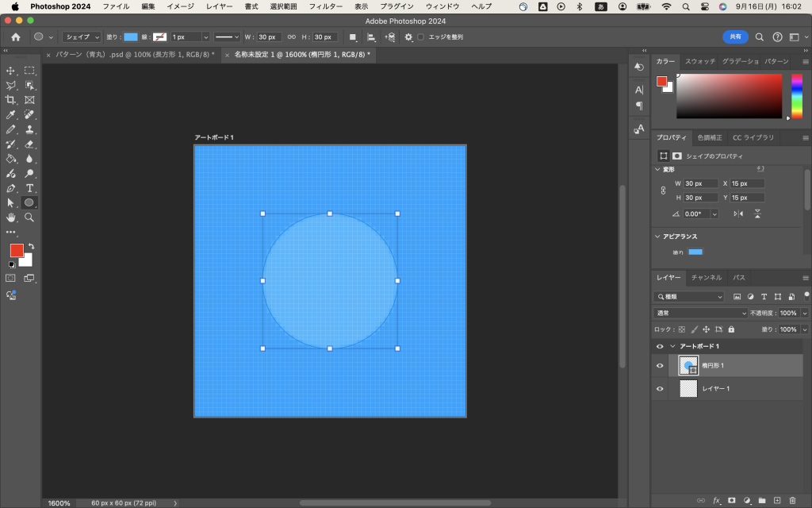The image size is (812, 508).
Task: Click the fx layer style icon
Action: (716, 500)
